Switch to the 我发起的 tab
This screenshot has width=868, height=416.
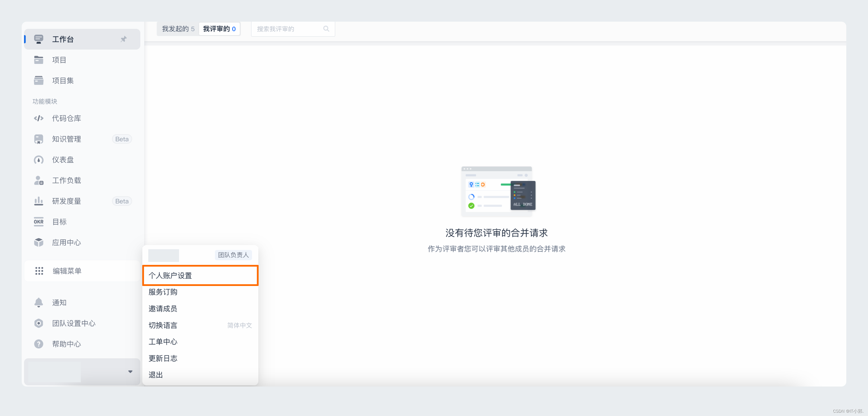tap(178, 29)
